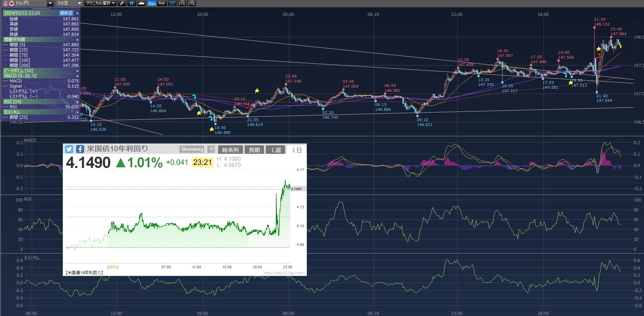
Task: Share the yield chart on Facebook
Action: coord(80,149)
